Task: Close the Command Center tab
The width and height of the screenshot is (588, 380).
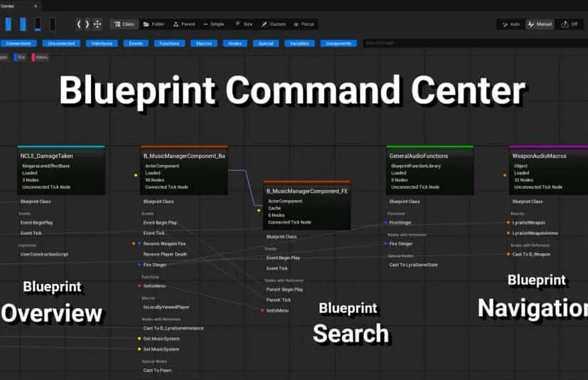Action: [36, 6]
